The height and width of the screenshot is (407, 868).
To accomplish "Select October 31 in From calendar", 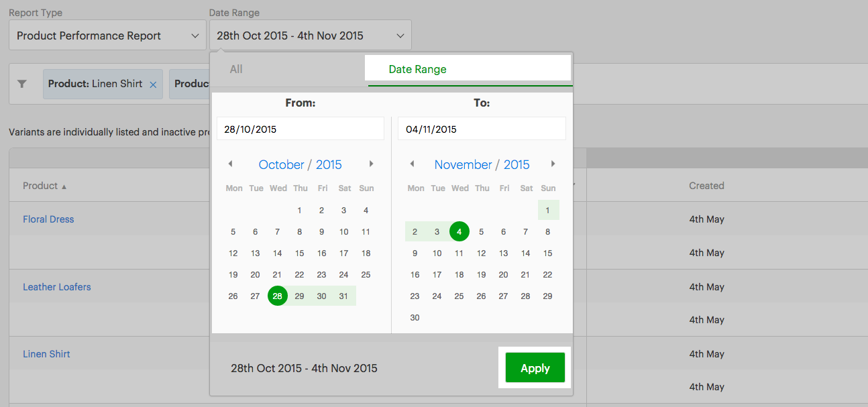I will pos(344,296).
